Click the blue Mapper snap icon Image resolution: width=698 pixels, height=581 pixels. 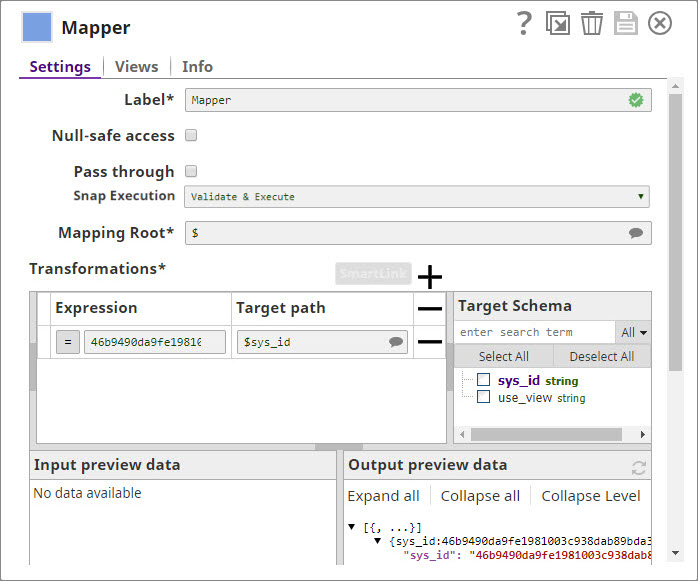point(37,27)
